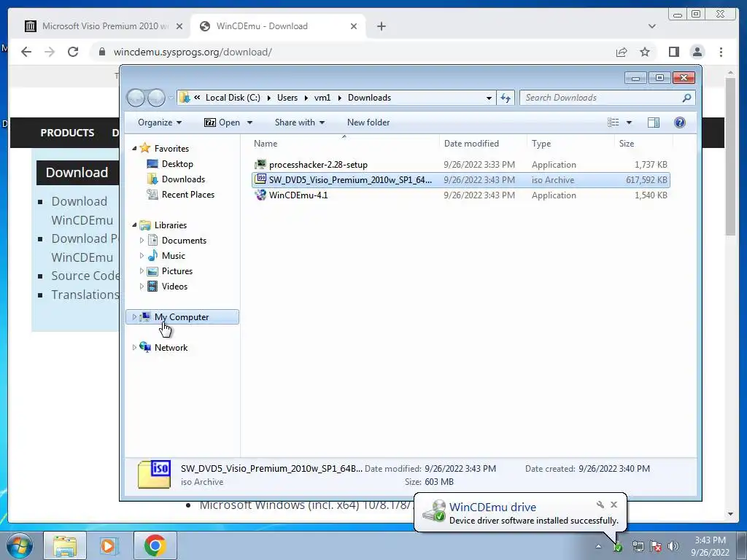Click Chrome taskbar icon

click(155, 545)
